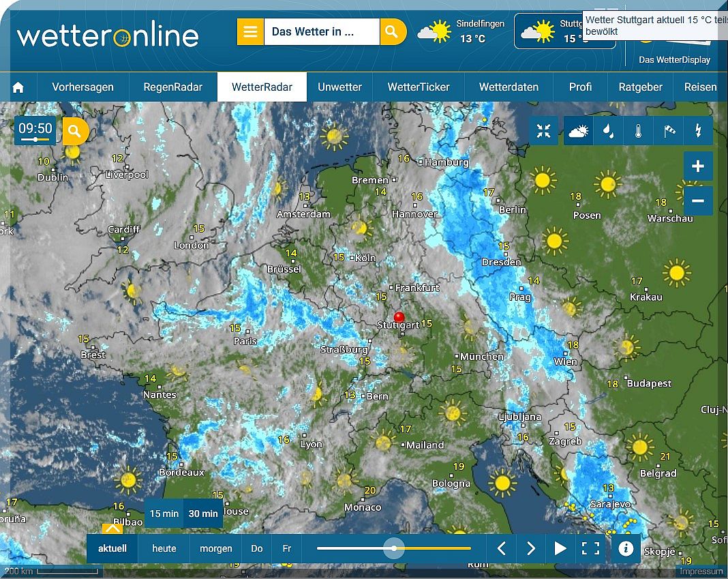Open the map info icon
The width and height of the screenshot is (728, 579).
pyautogui.click(x=626, y=548)
